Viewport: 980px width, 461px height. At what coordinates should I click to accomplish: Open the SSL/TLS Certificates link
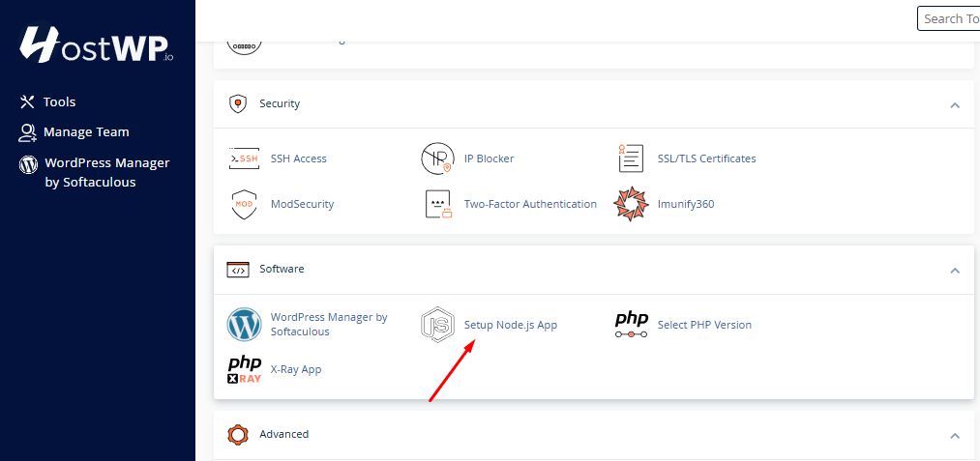point(706,158)
